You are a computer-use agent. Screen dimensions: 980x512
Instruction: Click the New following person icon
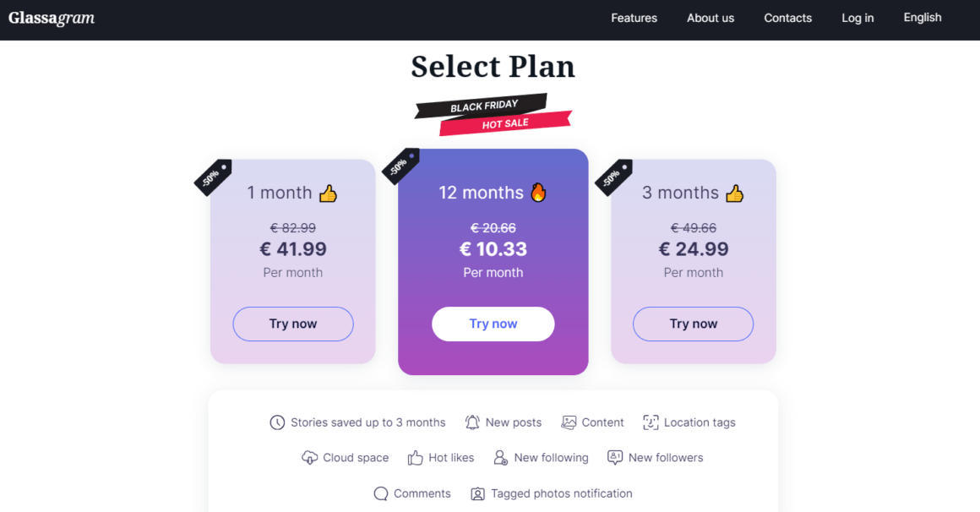click(500, 458)
